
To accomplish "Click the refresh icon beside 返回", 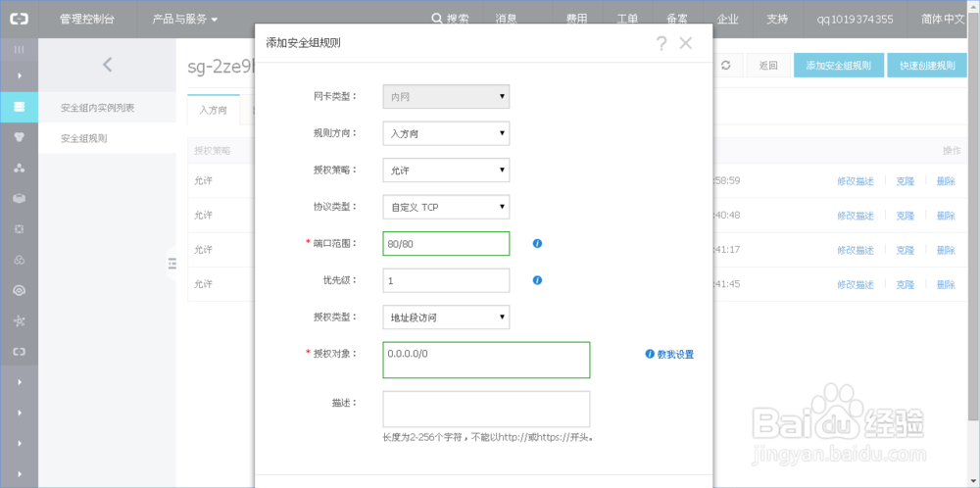I will [725, 66].
